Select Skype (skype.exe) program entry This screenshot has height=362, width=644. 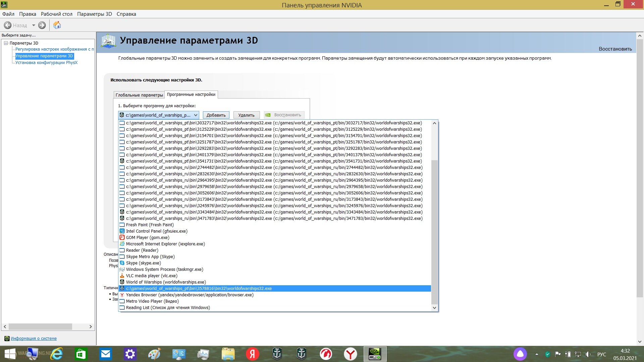[x=275, y=263]
